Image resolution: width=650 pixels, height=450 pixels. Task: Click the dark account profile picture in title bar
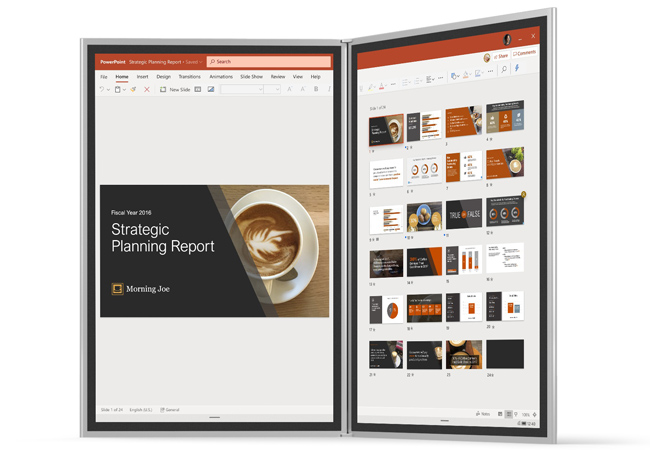[507, 40]
